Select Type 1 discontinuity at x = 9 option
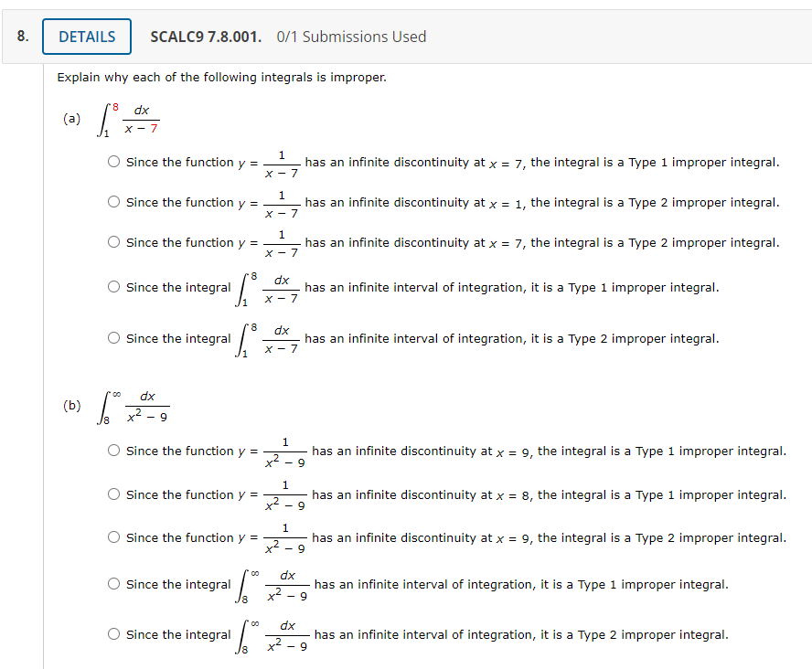Viewport: 812px width, 669px height. coord(113,450)
